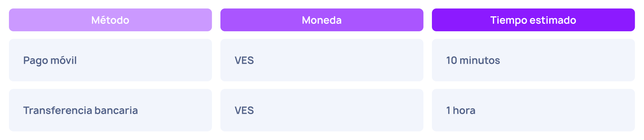This screenshot has width=644, height=140.
Task: Click the number "10" in minutos cell
Action: (452, 60)
